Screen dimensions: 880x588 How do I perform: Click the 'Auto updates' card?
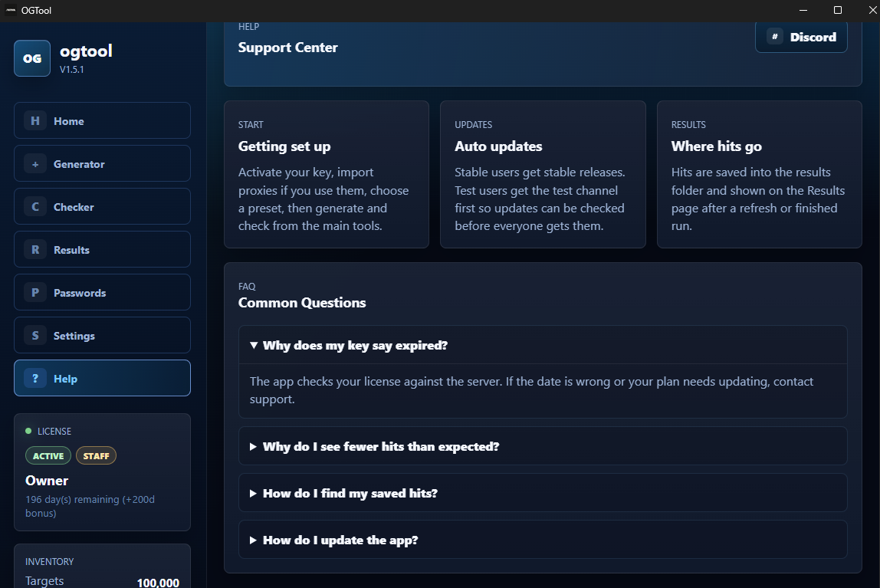[543, 175]
